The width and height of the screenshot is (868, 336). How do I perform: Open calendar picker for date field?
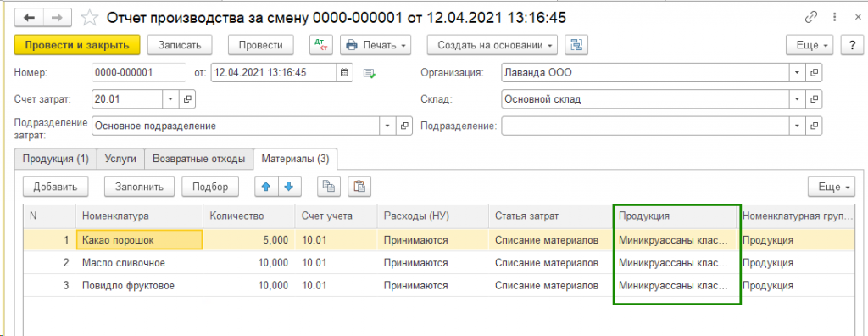pyautogui.click(x=344, y=72)
